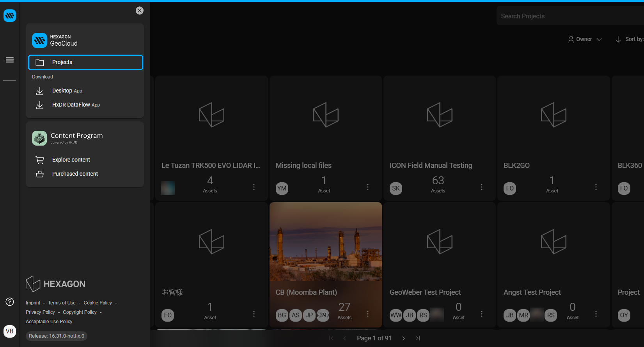
Task: Open the Imprint link
Action: [33, 303]
